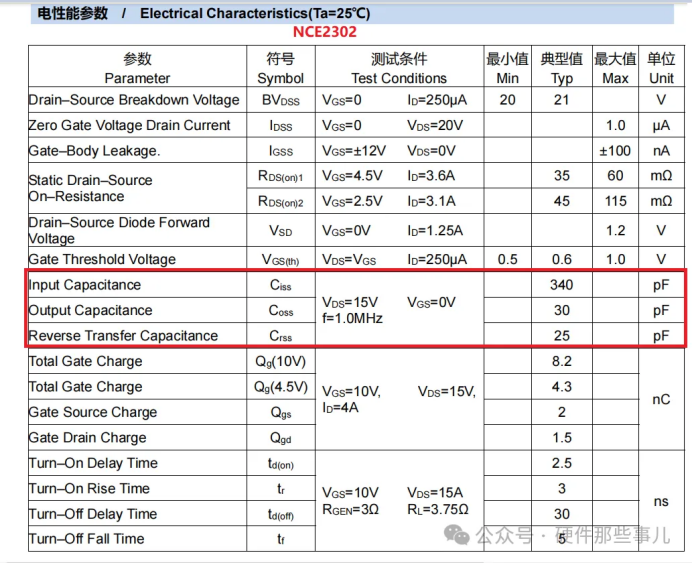693x563 pixels.
Task: Click the red NCE2302 part number title
Action: tap(324, 32)
